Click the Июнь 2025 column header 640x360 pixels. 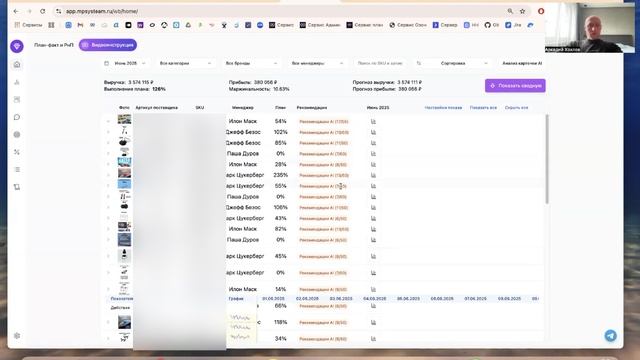[378, 108]
